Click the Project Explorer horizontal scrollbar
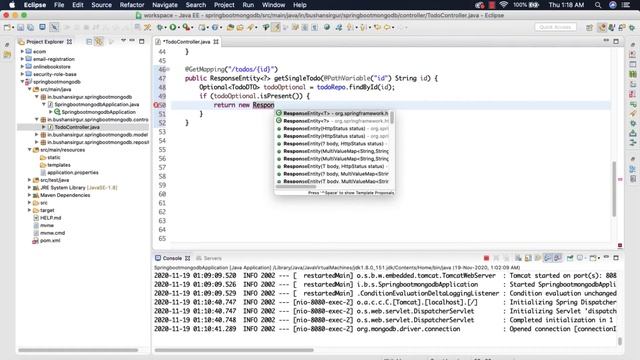 click(78, 350)
